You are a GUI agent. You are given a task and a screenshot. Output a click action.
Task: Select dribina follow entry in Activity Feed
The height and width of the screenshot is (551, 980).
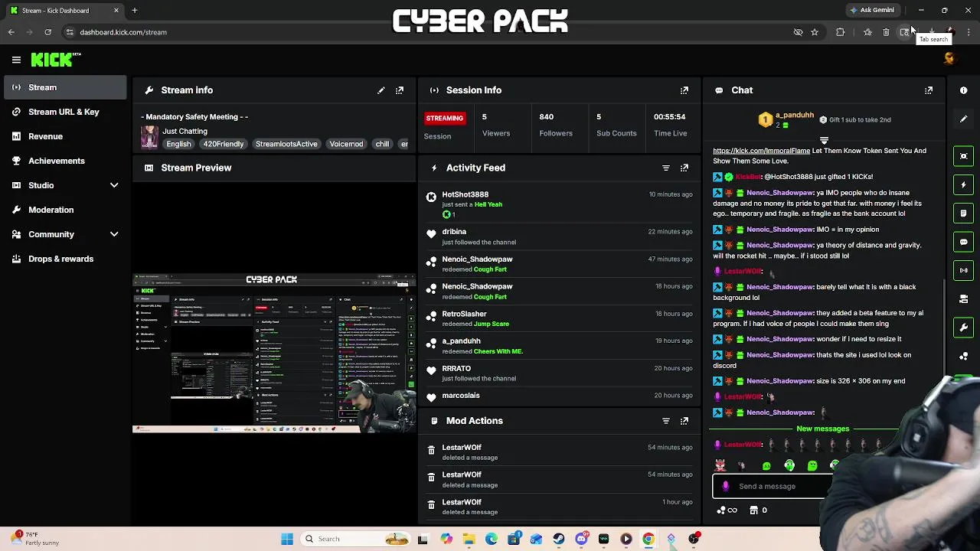pos(559,236)
